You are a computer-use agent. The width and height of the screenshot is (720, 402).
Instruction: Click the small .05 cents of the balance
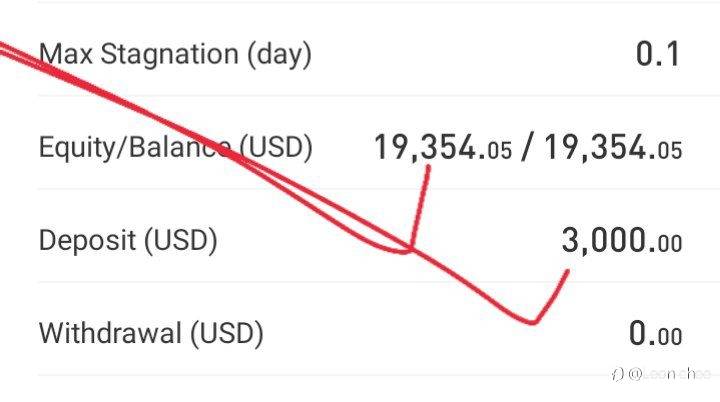[x=667, y=151]
